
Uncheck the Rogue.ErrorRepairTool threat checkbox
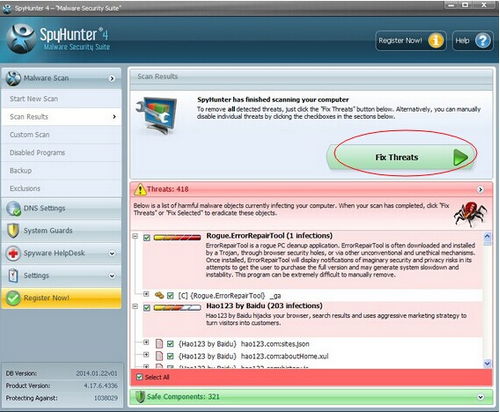point(147,238)
